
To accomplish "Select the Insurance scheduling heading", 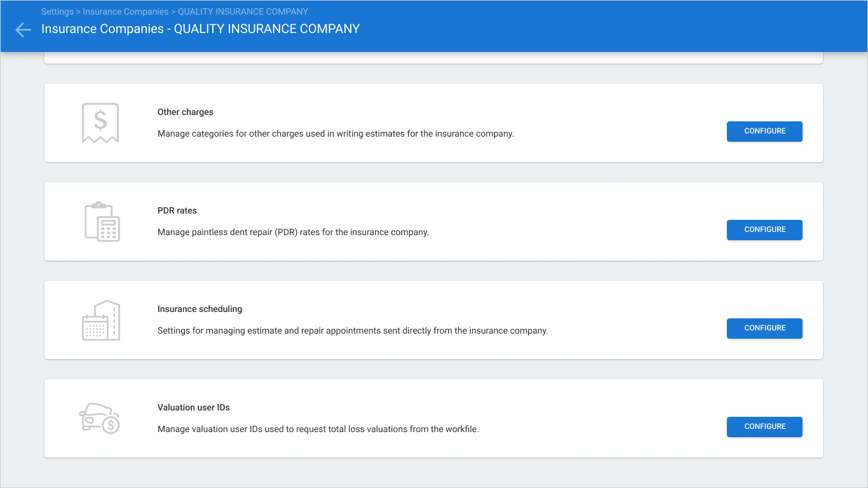I will 200,309.
